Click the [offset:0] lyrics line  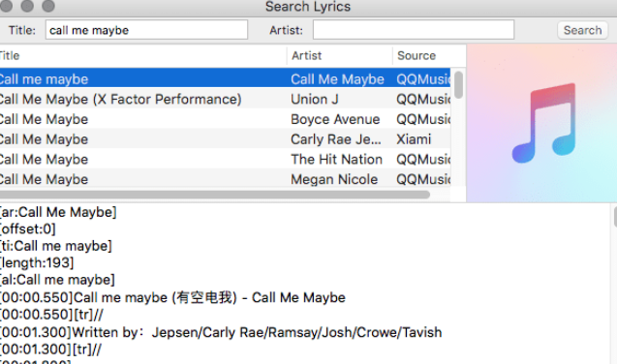pyautogui.click(x=27, y=228)
